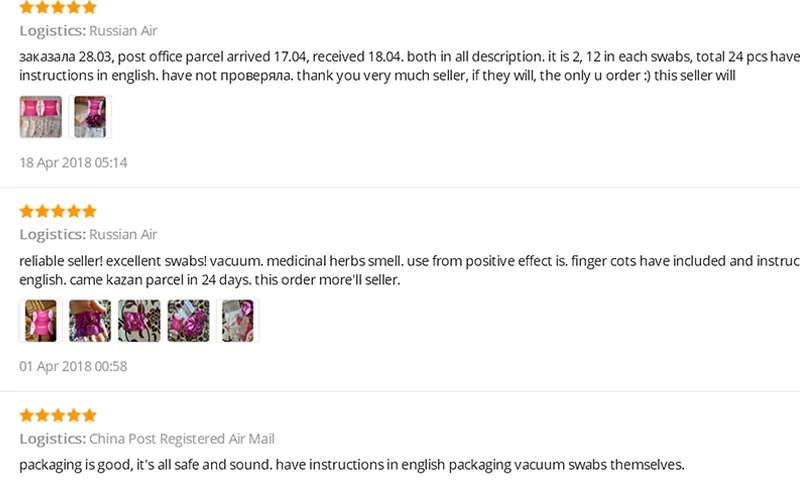
Task: Enlarge fourth thumbnail in 01 Apr review
Action: coord(188,321)
